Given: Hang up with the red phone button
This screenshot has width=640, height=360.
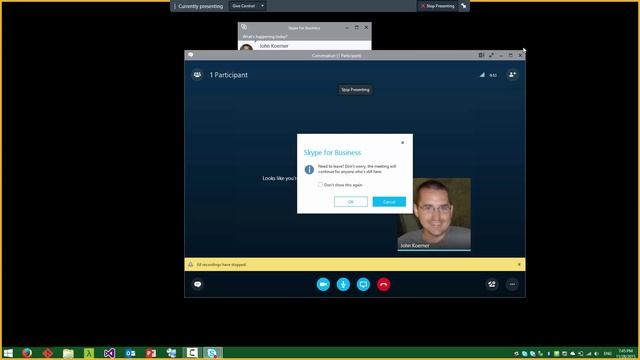Looking at the screenshot, I should 383,284.
